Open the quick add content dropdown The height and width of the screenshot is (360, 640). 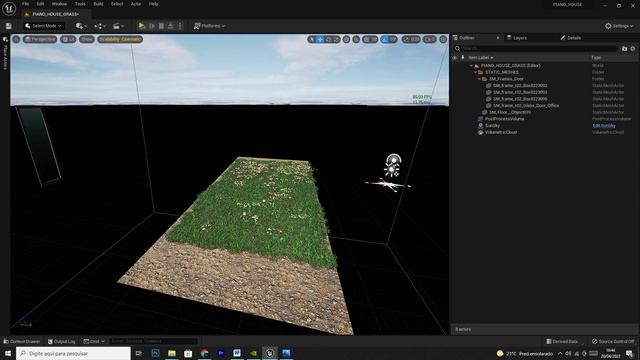point(82,26)
